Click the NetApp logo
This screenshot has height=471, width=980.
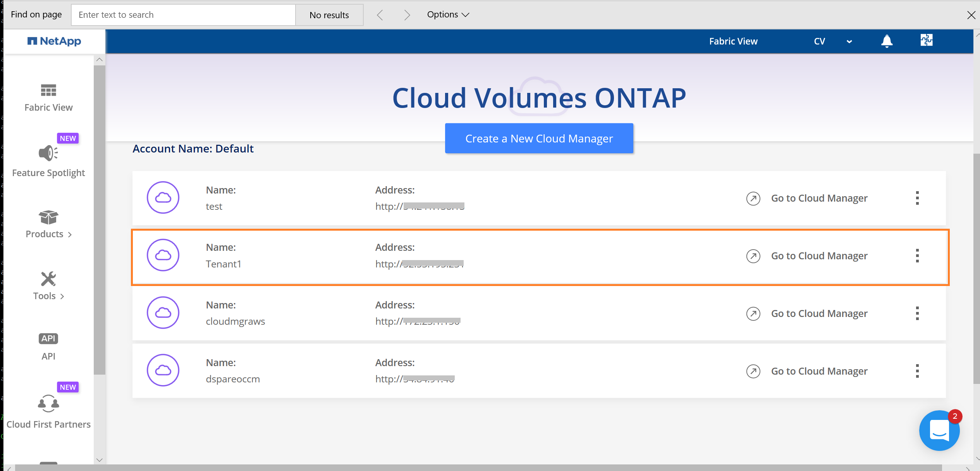tap(54, 41)
